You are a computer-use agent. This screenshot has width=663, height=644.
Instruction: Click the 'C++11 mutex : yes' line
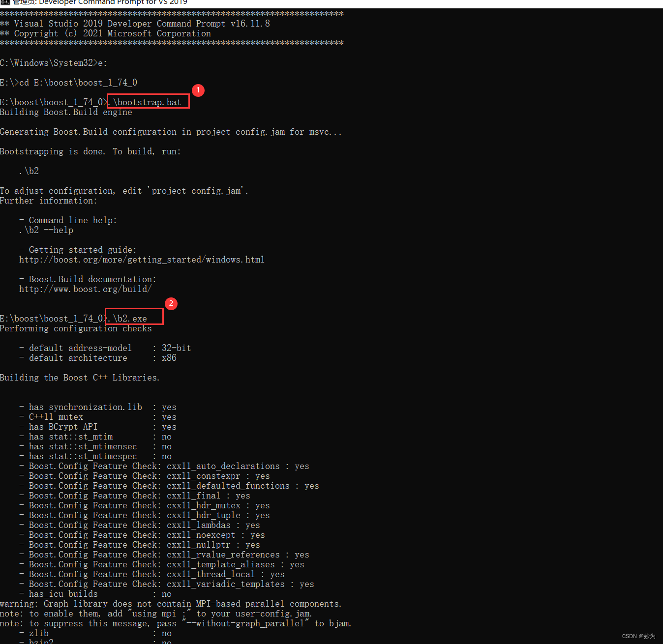(x=98, y=417)
